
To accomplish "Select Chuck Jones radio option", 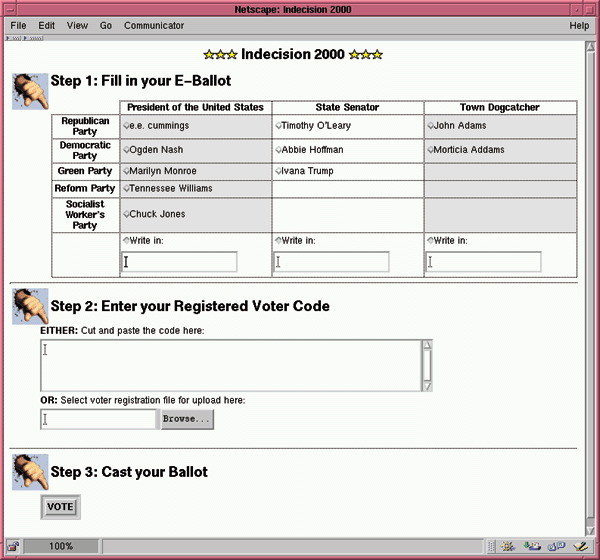I will (x=126, y=214).
